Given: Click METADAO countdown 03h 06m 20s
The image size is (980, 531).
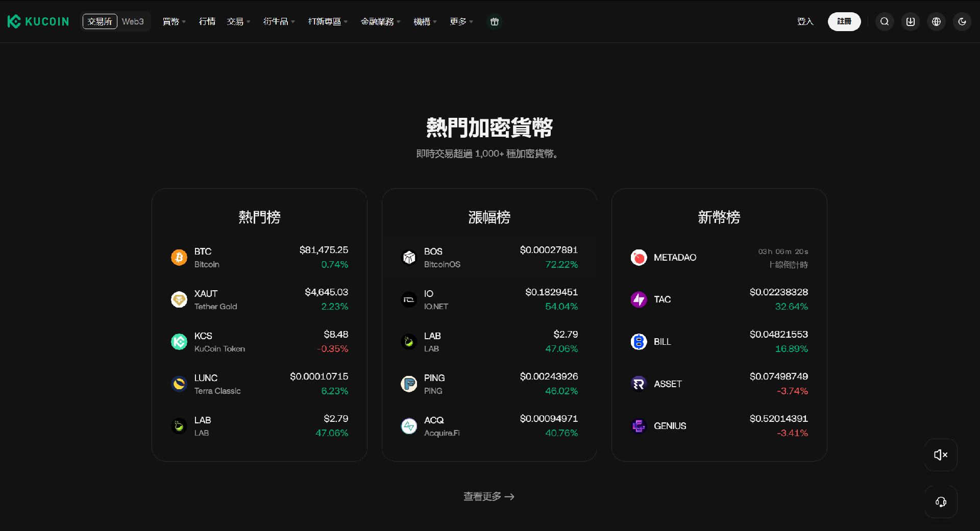Looking at the screenshot, I should point(783,251).
